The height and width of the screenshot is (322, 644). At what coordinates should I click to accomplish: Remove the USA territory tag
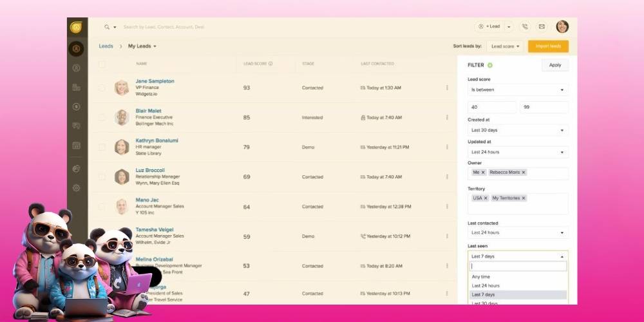pyautogui.click(x=486, y=198)
